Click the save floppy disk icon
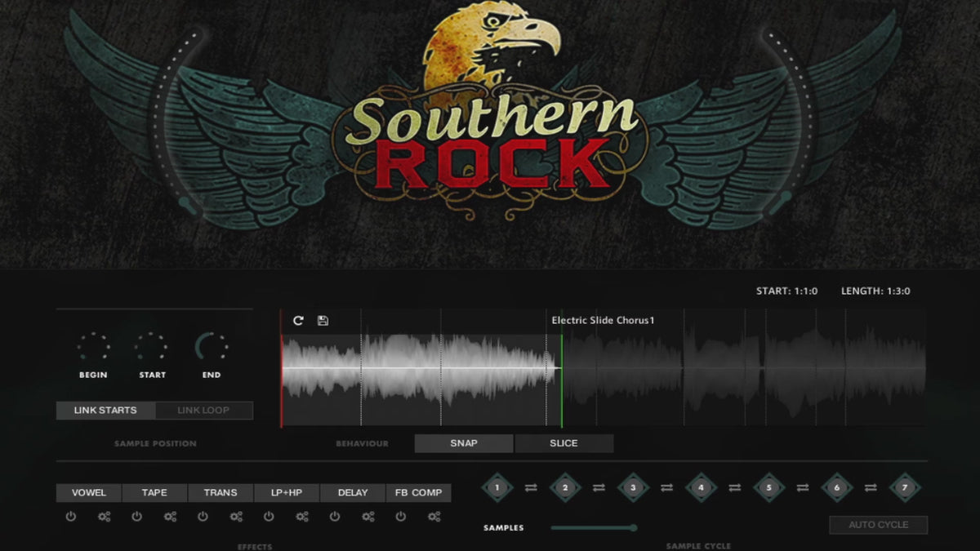This screenshot has height=551, width=980. tap(323, 321)
